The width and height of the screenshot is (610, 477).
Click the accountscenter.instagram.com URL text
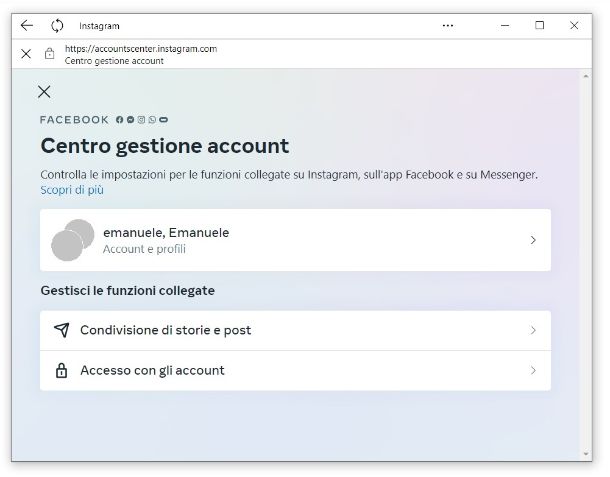pyautogui.click(x=141, y=48)
